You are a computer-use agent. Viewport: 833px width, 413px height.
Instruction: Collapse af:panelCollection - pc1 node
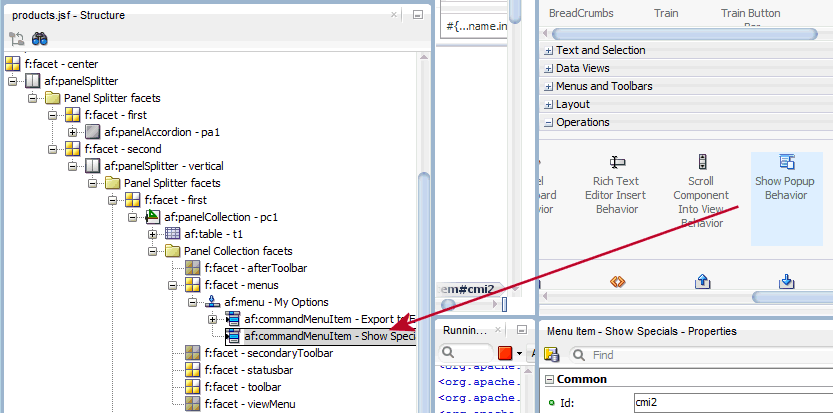coord(132,217)
